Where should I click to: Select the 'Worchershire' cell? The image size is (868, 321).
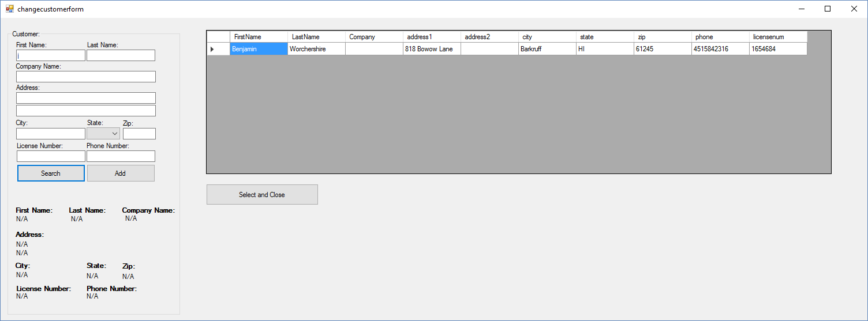[316, 49]
